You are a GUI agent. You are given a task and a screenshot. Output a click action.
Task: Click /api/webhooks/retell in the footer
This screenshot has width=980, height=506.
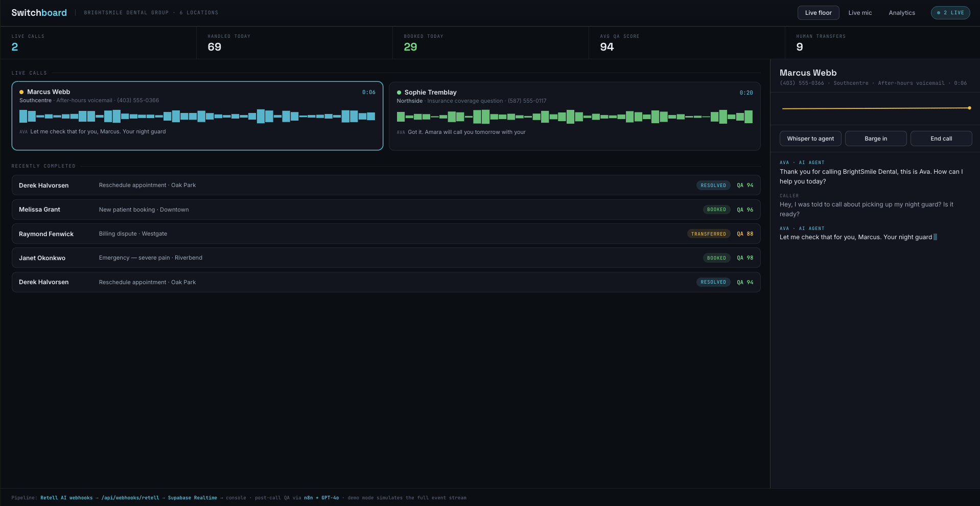coord(130,498)
